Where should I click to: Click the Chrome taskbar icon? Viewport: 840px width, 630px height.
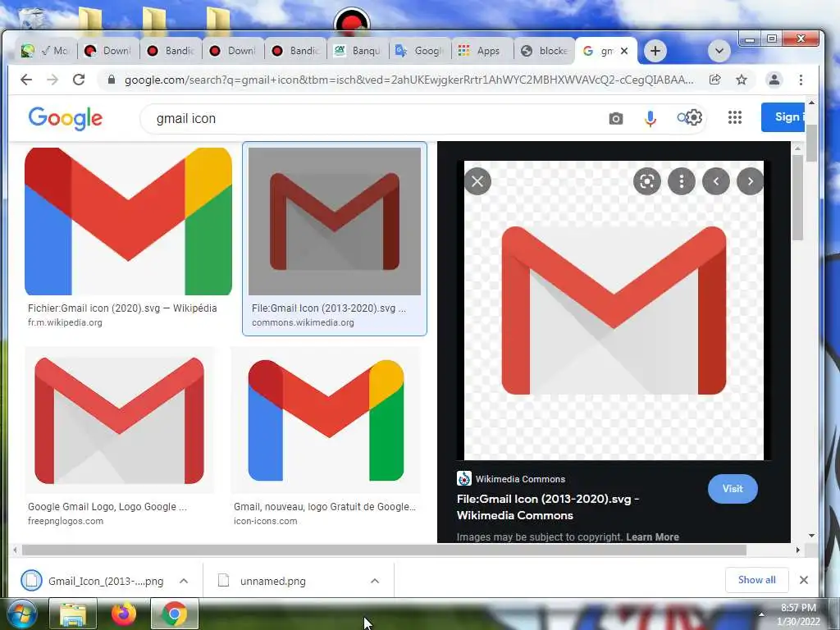[x=174, y=614]
